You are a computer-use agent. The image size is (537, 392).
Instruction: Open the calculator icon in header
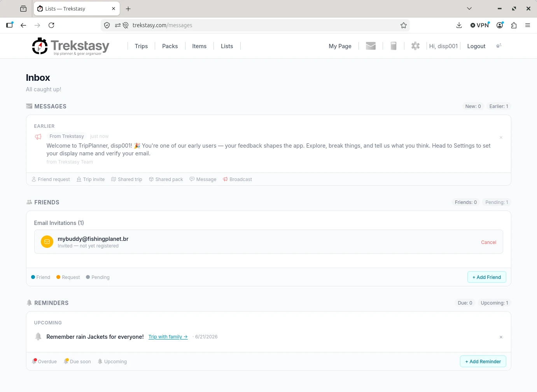click(x=394, y=46)
